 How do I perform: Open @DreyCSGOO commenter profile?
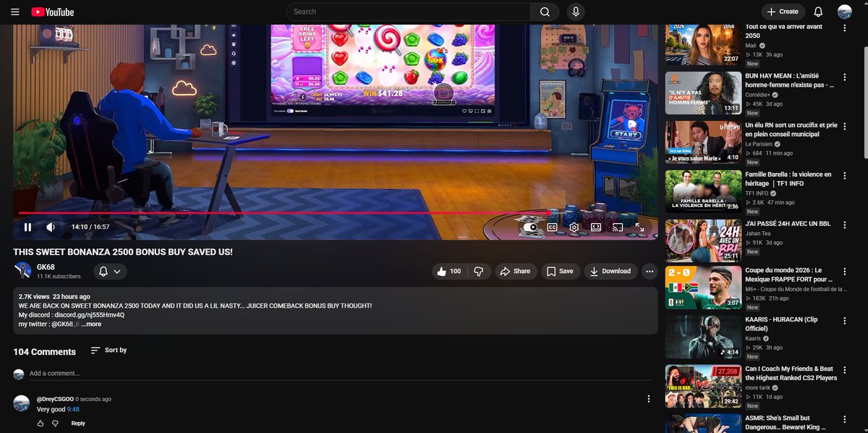(54, 399)
